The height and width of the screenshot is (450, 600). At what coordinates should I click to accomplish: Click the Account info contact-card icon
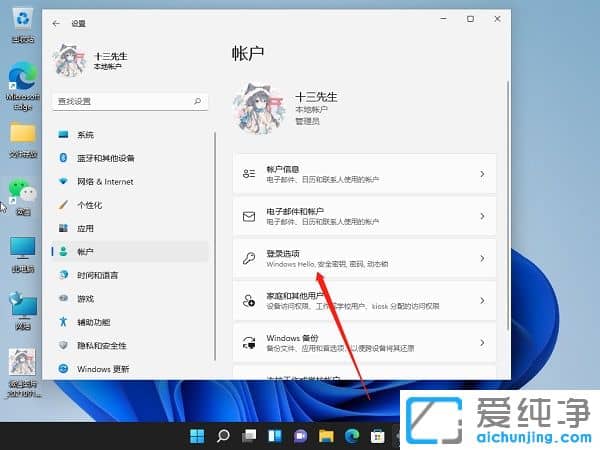(249, 174)
